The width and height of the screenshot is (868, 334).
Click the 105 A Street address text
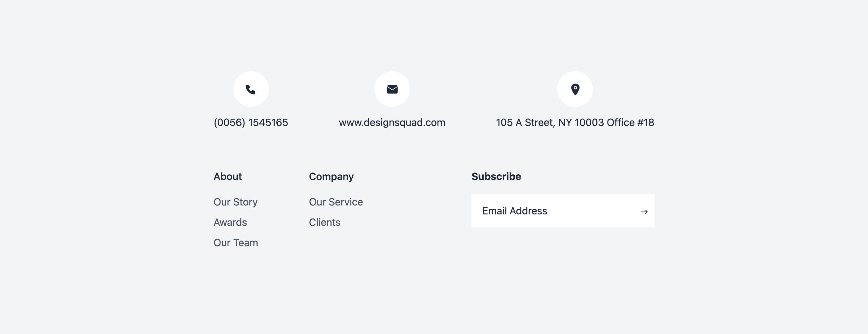[575, 122]
